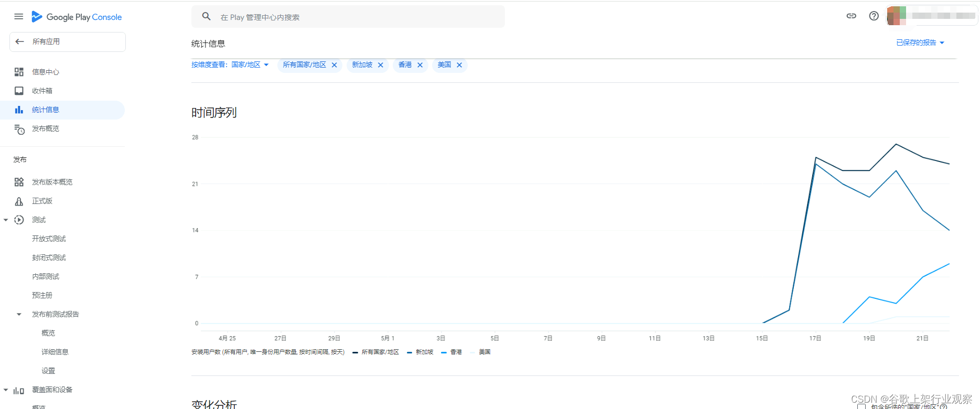The width and height of the screenshot is (980, 409).
Task: Click the 所有国家/地区 chip label
Action: point(304,64)
